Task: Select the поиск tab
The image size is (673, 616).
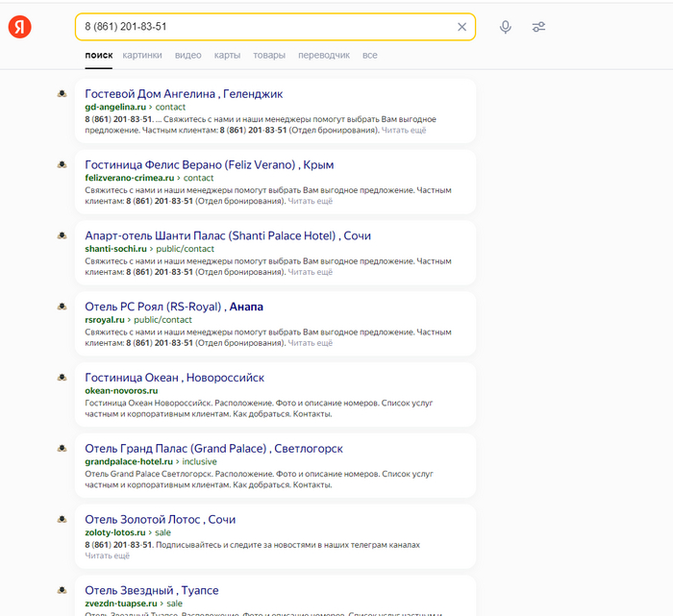Action: (x=99, y=56)
